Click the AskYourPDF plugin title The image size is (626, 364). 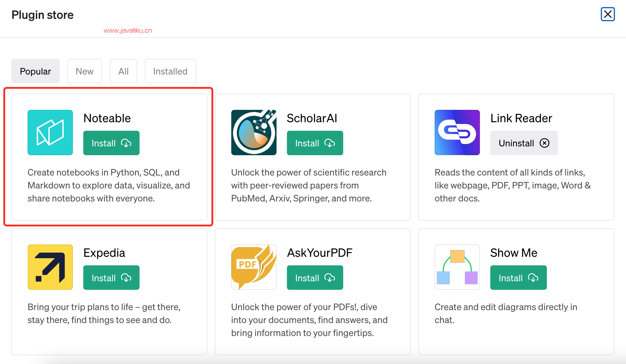click(319, 253)
